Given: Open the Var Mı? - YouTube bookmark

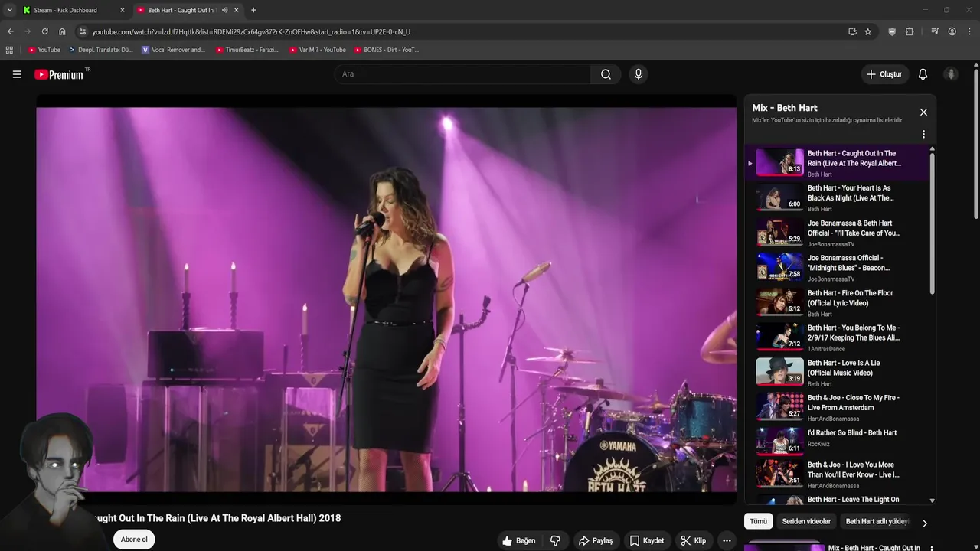Looking at the screenshot, I should tap(318, 50).
